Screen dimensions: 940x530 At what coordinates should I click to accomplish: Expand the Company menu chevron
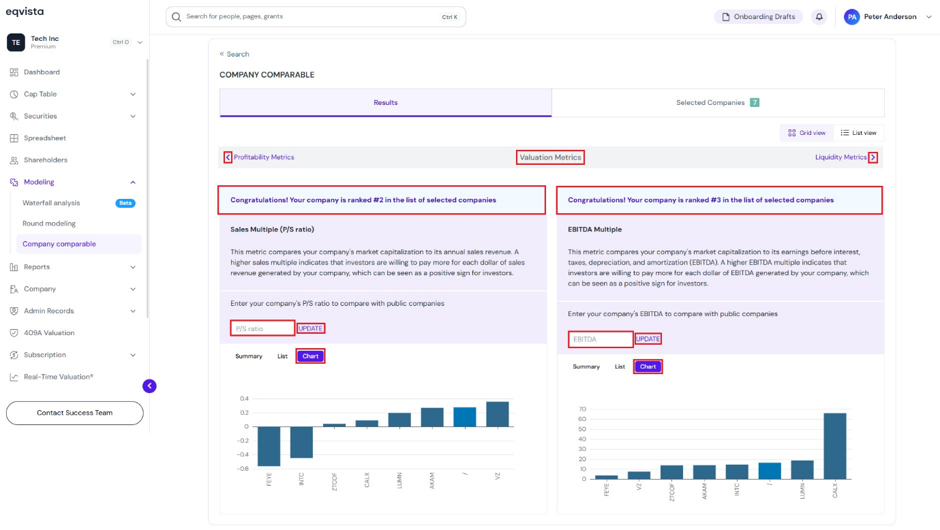click(133, 289)
